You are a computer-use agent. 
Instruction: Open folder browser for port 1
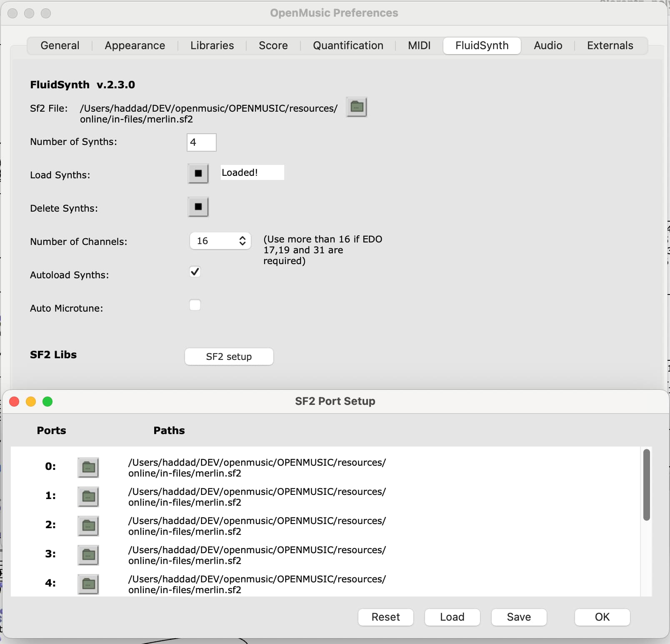(88, 497)
